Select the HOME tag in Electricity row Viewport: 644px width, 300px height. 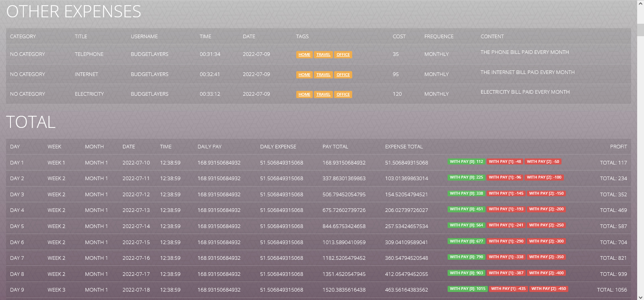[x=304, y=95]
